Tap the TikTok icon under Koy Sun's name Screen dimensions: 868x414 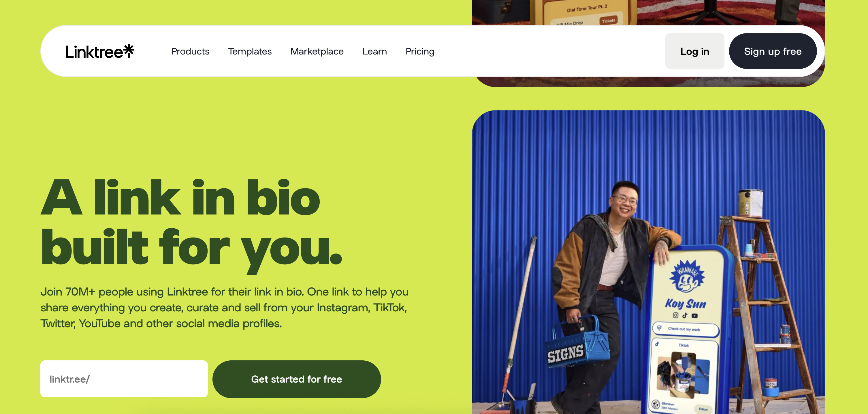pos(685,315)
